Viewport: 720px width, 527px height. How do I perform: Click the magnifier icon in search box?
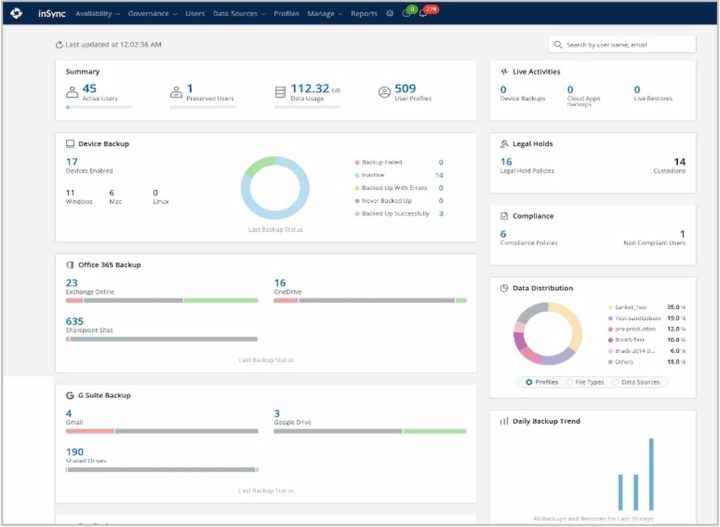[557, 45]
